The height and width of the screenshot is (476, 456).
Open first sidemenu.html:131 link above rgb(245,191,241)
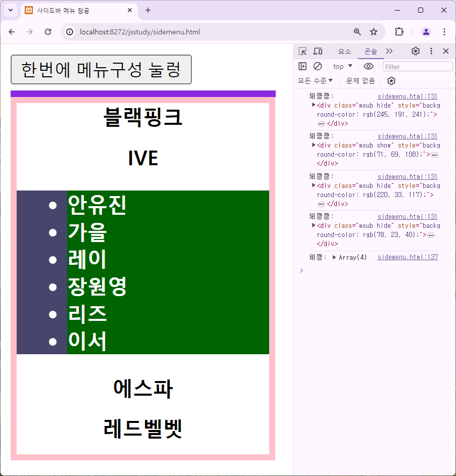tap(407, 96)
